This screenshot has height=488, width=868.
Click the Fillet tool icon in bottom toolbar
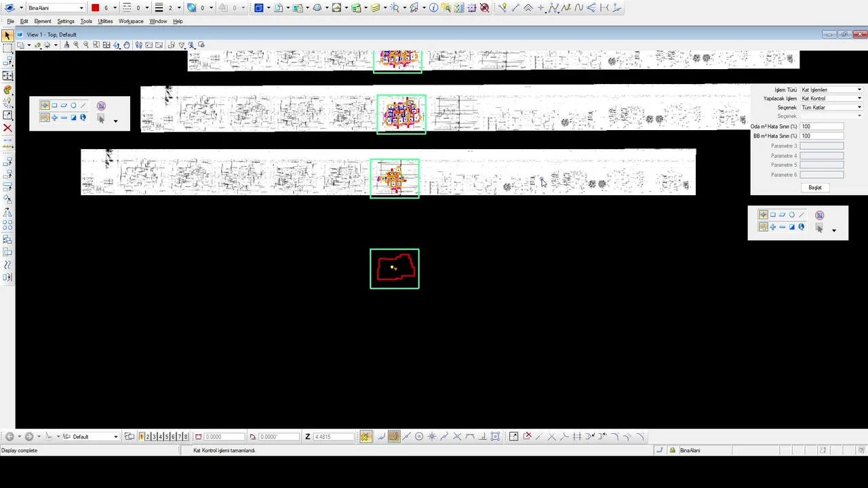tap(615, 436)
